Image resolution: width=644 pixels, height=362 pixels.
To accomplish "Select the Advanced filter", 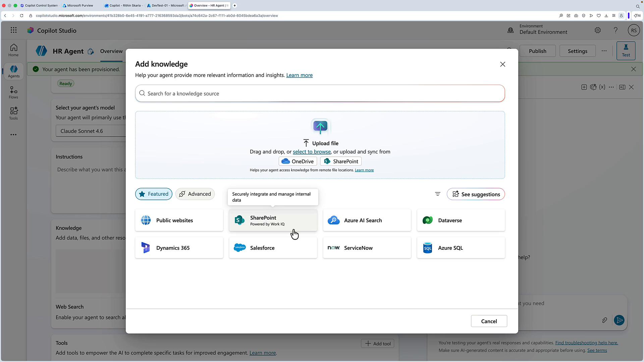I will (x=195, y=194).
